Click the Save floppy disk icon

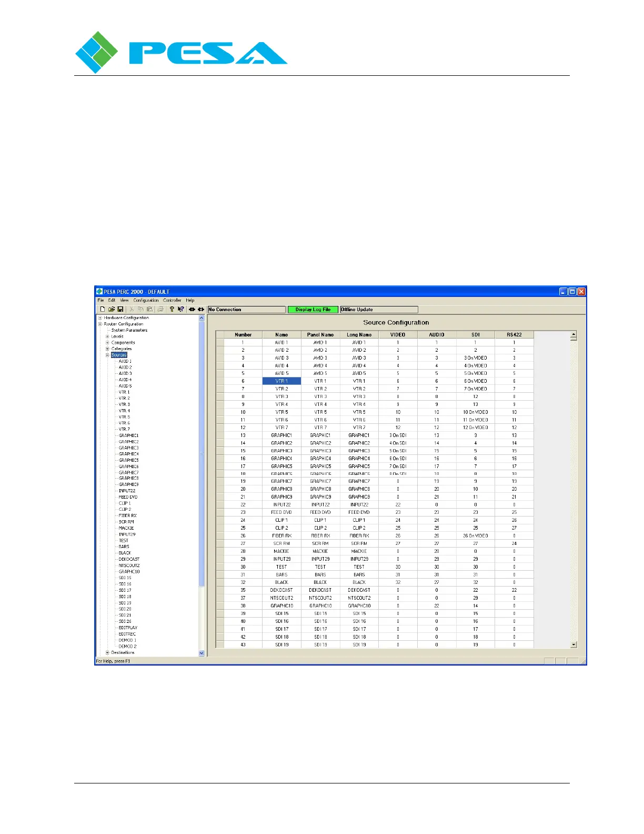(x=120, y=310)
